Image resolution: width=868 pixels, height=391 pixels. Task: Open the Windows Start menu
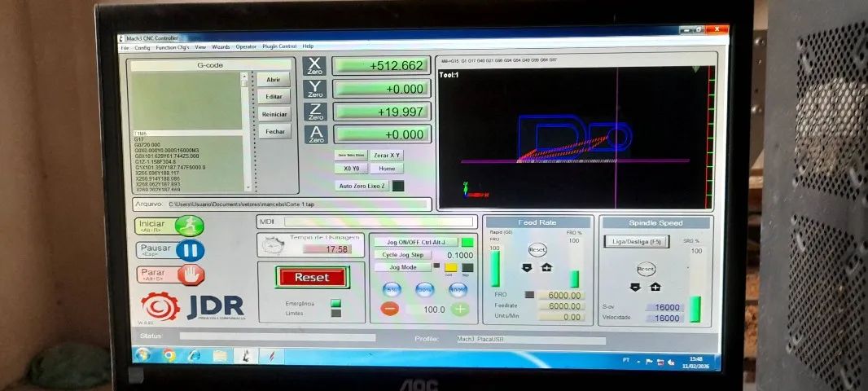click(142, 354)
